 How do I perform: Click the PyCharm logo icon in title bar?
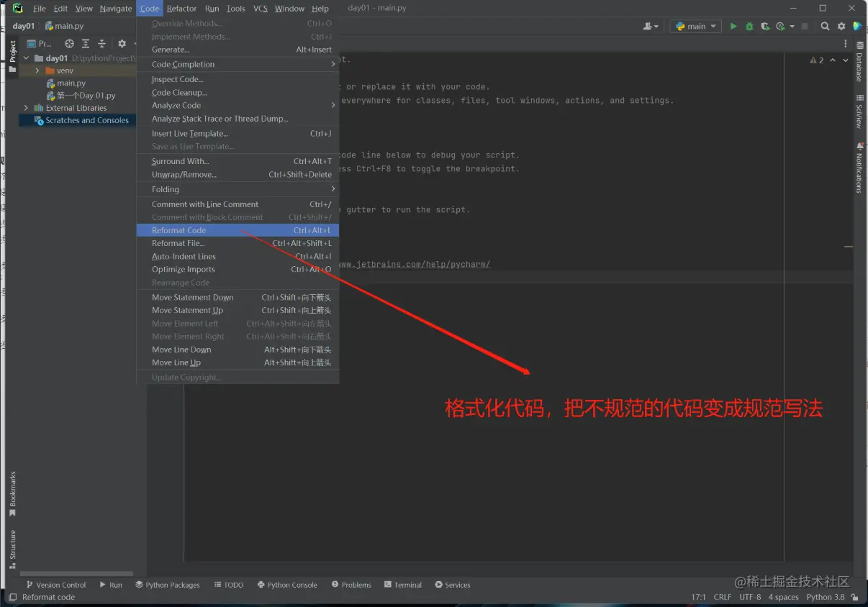coord(17,8)
